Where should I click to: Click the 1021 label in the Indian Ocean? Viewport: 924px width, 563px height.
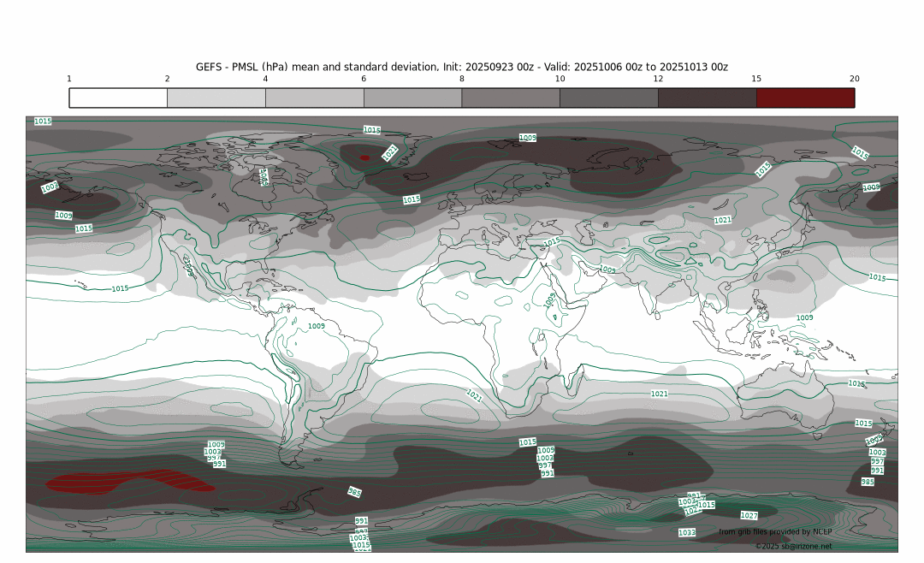659,394
